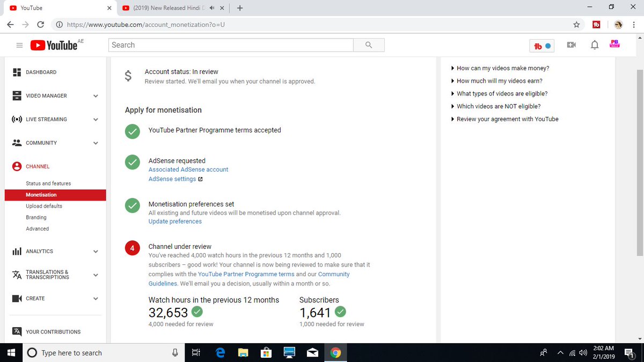Click the Chrome address bar URL

(146, 25)
